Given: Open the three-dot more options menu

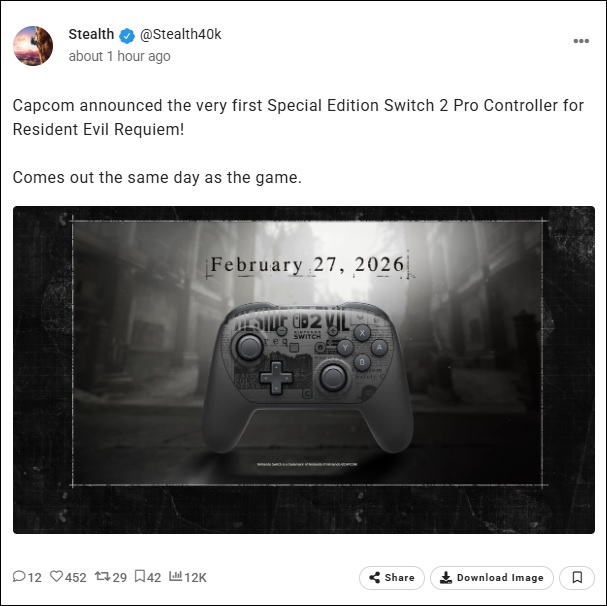Looking at the screenshot, I should point(581,41).
